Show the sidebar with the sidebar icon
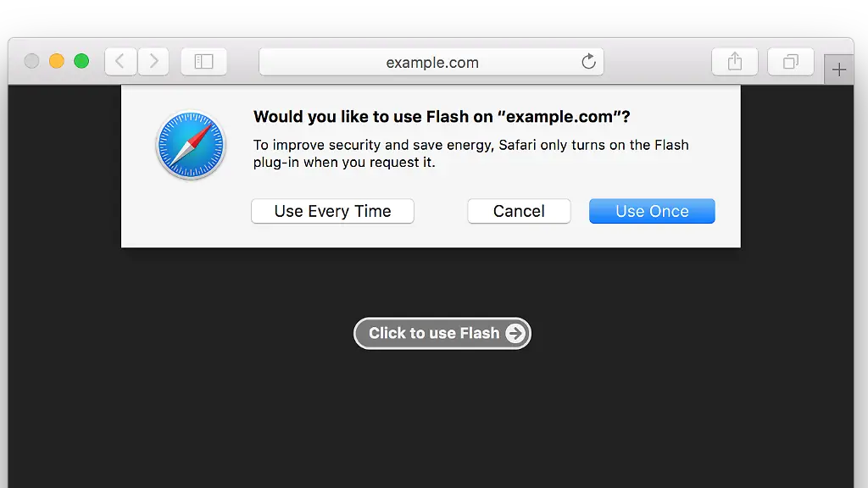This screenshot has width=868, height=488. click(x=203, y=61)
